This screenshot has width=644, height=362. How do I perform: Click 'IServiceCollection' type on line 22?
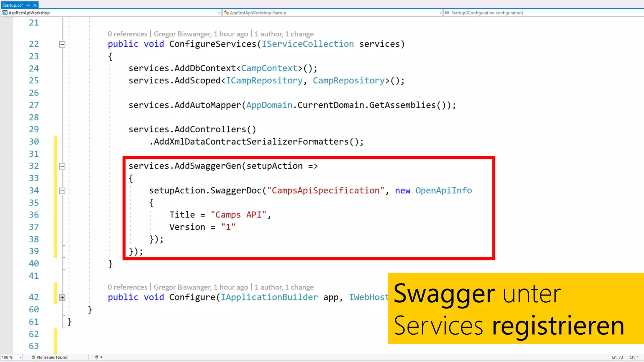[308, 44]
